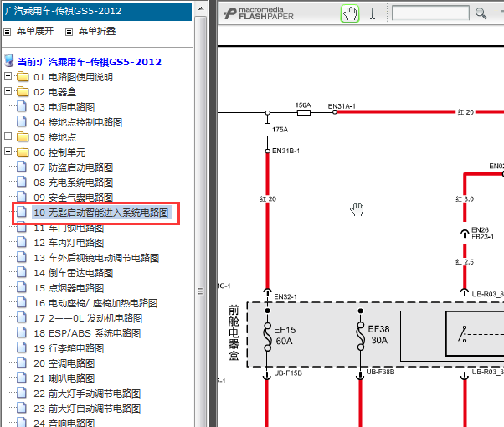Expand the 01 电路图使用说明 folder
Screen dimensions: 504x427
click(8, 76)
